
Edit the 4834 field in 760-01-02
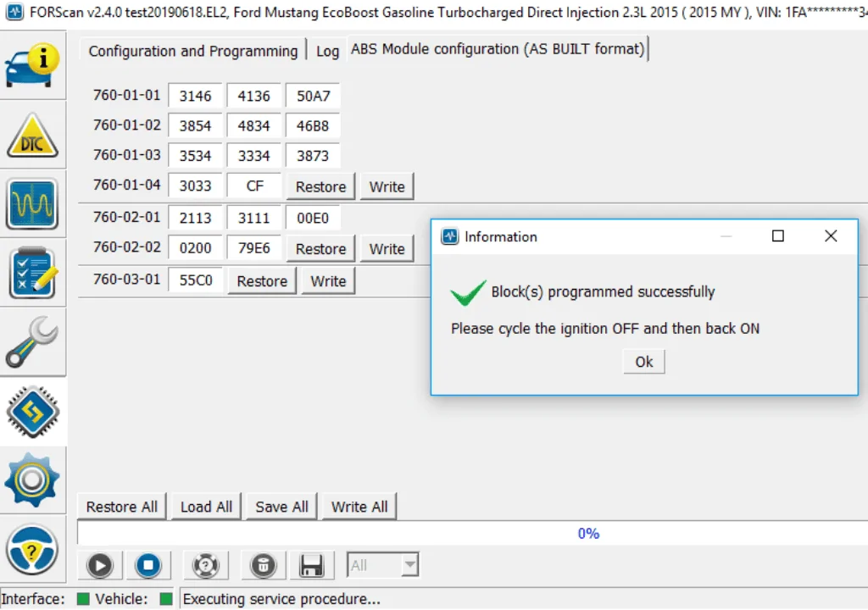[x=254, y=125]
